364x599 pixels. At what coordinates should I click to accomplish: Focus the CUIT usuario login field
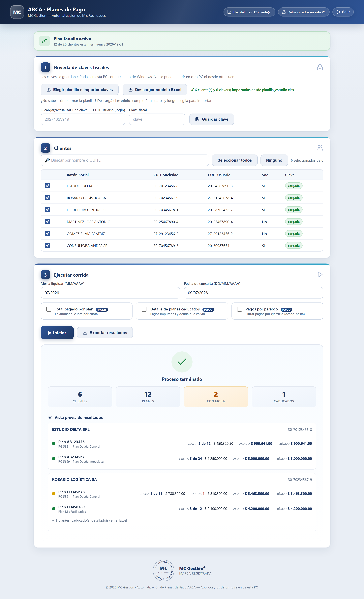83,119
